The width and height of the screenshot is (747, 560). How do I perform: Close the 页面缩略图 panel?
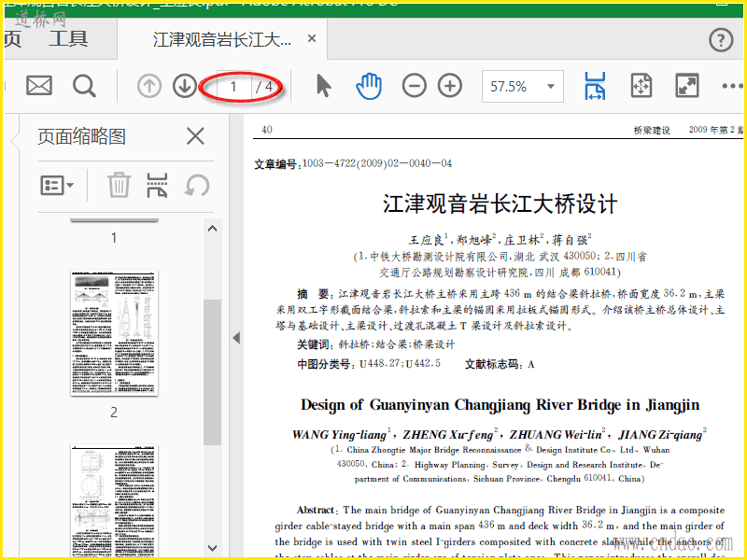point(195,136)
